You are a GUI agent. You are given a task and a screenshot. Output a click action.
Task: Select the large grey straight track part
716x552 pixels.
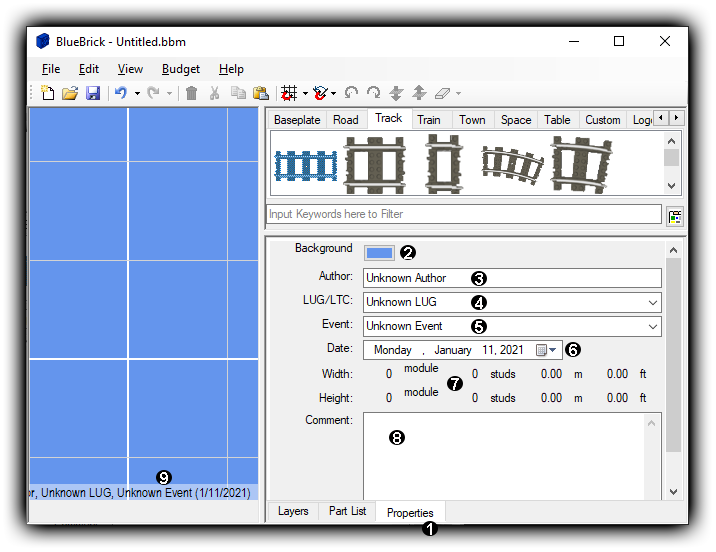point(375,165)
